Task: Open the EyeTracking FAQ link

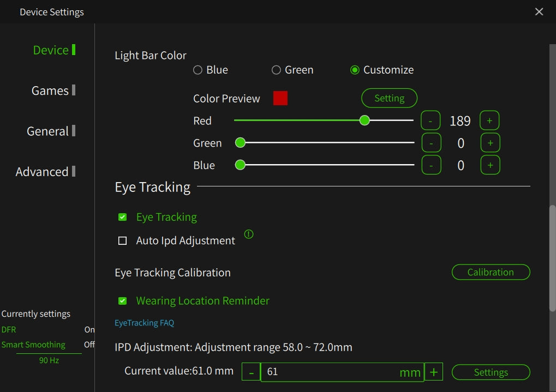Action: click(x=144, y=323)
